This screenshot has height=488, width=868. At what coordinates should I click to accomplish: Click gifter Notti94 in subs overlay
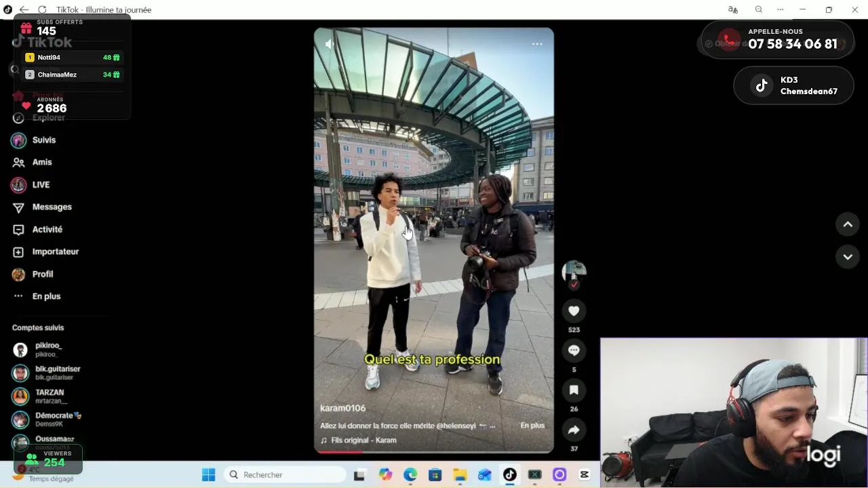coord(73,58)
